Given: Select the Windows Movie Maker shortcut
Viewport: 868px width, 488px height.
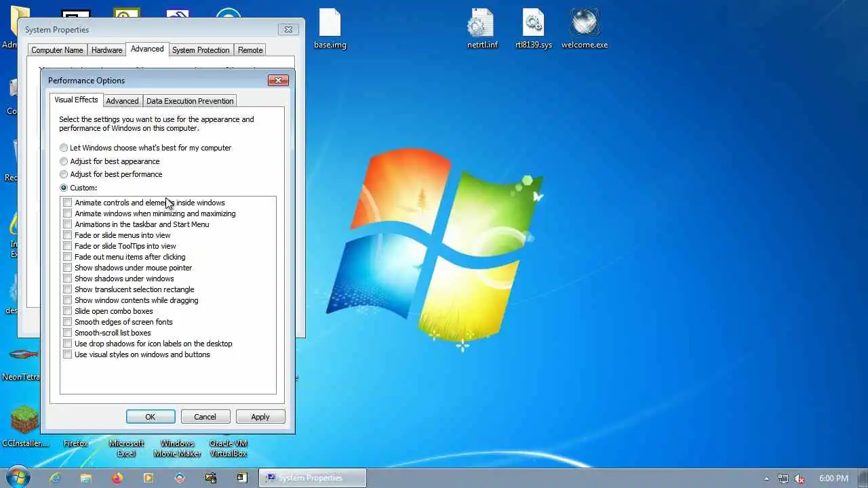Looking at the screenshot, I should [x=178, y=448].
